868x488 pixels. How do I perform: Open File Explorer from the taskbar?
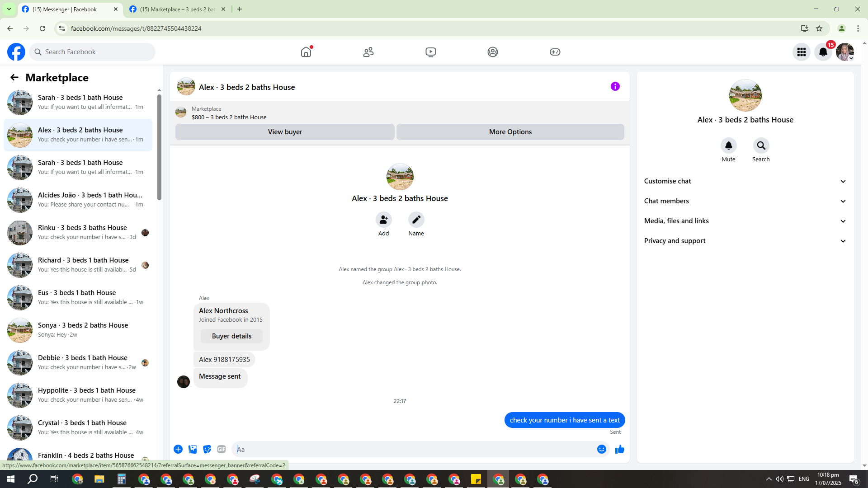pyautogui.click(x=99, y=479)
